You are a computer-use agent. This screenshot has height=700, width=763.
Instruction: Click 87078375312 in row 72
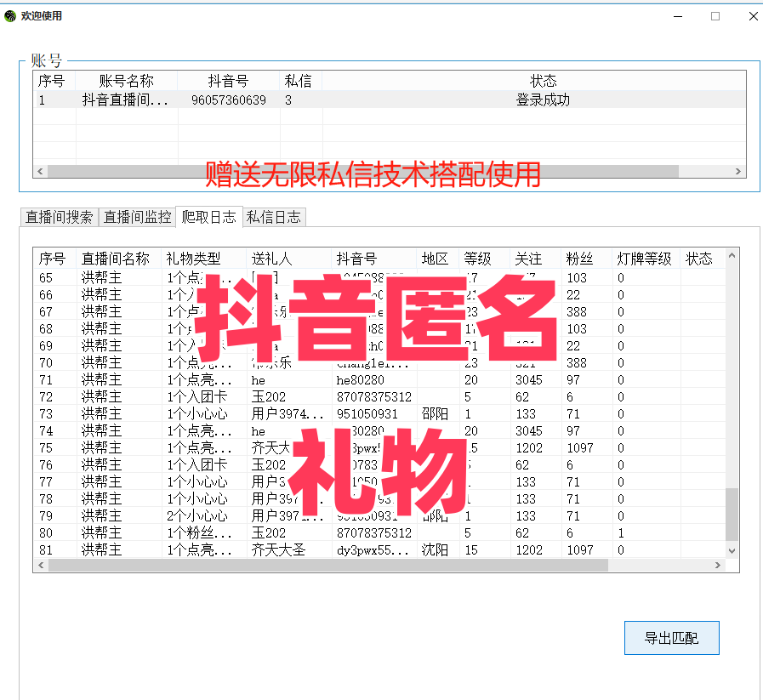(374, 397)
